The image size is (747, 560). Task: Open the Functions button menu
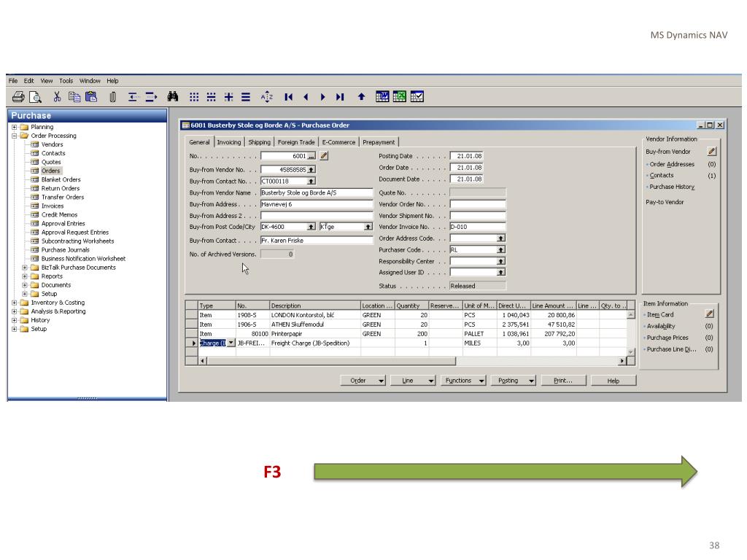pyautogui.click(x=463, y=381)
